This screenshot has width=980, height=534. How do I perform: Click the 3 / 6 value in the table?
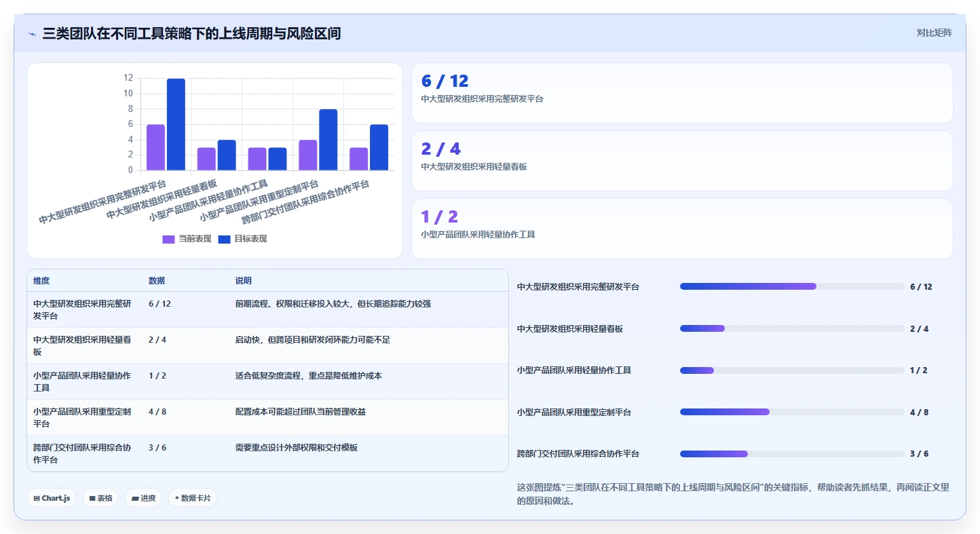[157, 448]
